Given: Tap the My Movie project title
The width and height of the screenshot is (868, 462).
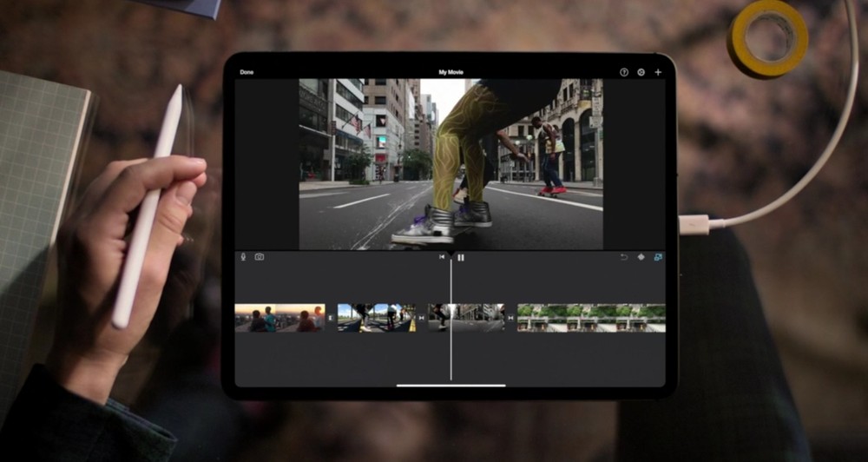Looking at the screenshot, I should click(451, 73).
